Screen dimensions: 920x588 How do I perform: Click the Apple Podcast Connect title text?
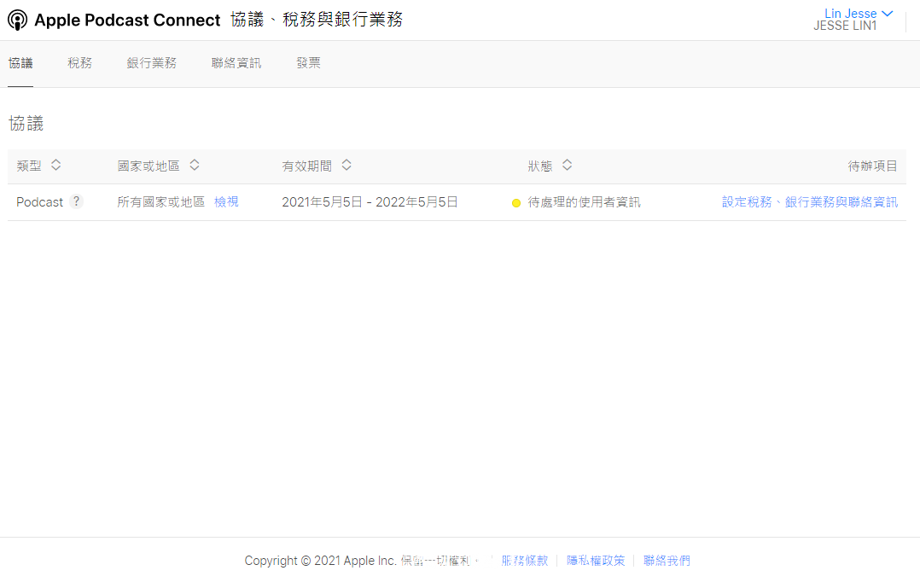127,20
